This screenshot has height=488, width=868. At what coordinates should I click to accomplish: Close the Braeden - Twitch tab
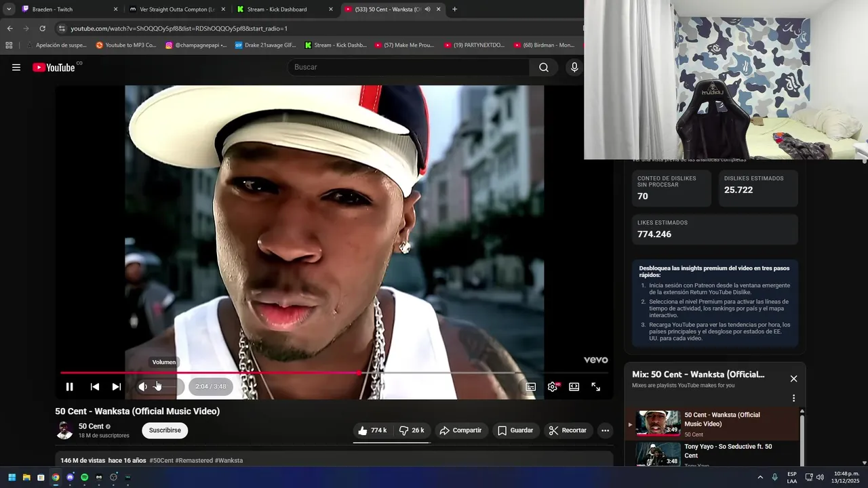[115, 9]
